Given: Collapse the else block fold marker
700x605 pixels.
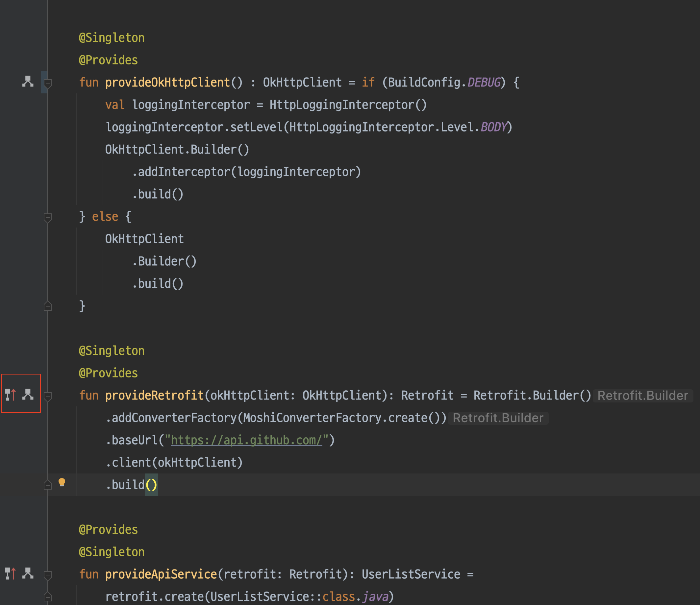Looking at the screenshot, I should pos(48,217).
